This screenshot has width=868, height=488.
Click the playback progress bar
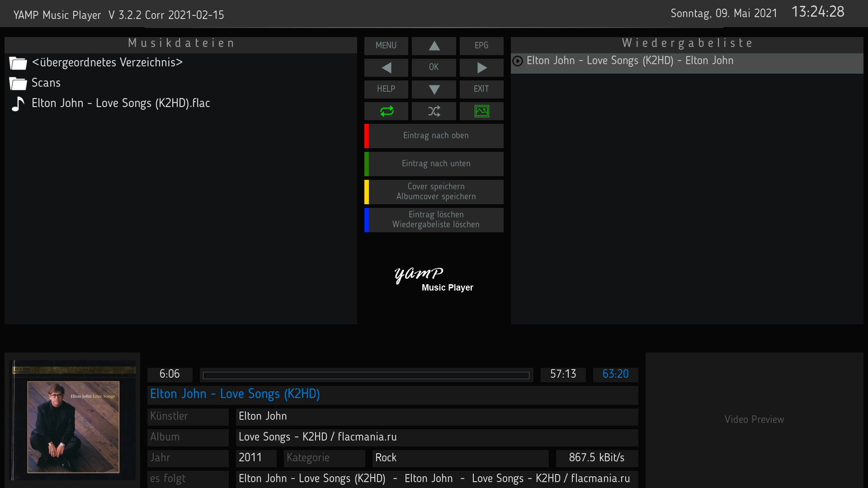(366, 375)
